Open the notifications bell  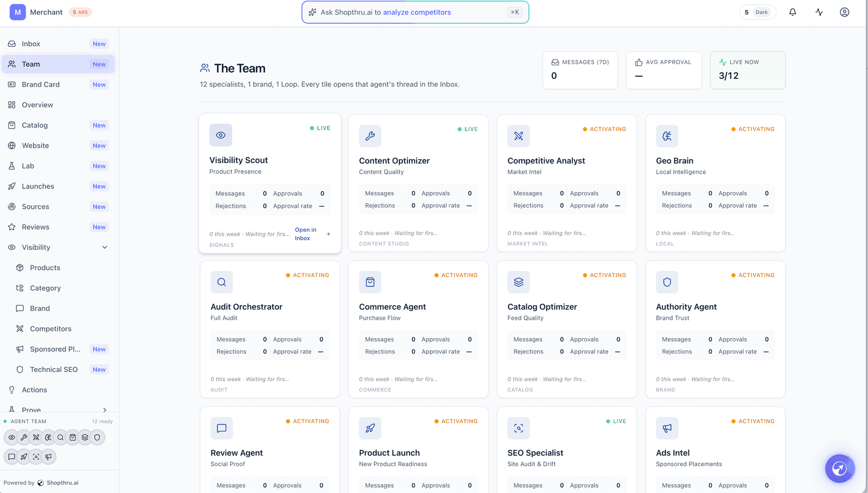[x=793, y=12]
